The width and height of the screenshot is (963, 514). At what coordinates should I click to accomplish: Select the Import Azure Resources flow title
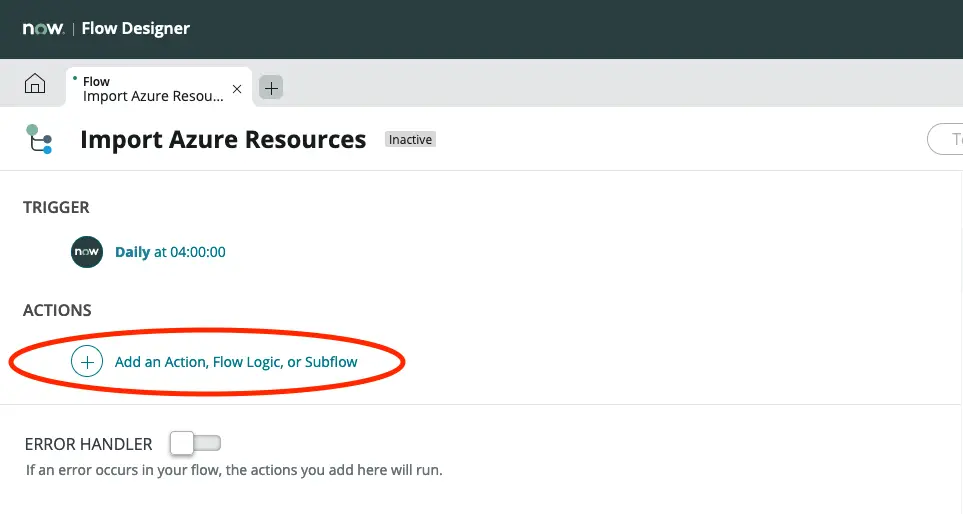(223, 140)
